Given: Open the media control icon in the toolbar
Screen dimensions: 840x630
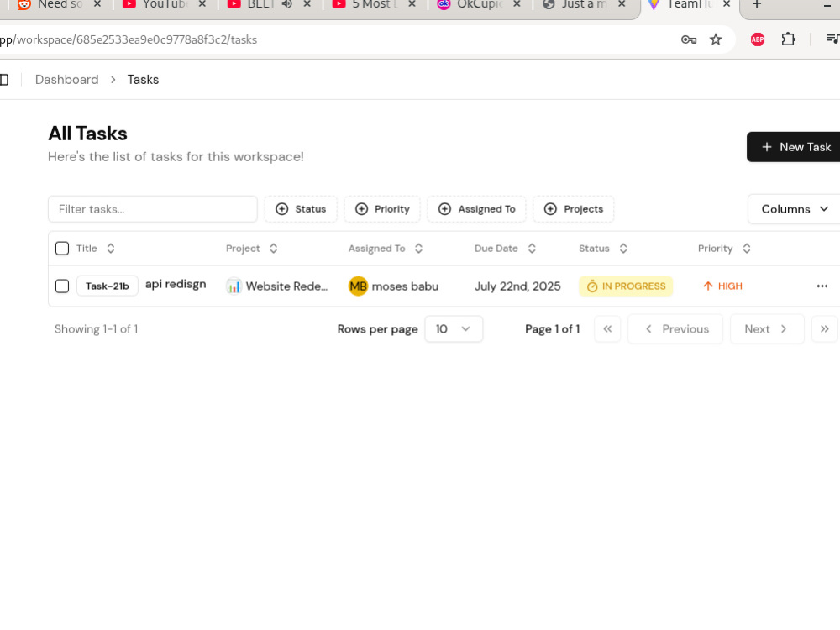Looking at the screenshot, I should point(832,39).
